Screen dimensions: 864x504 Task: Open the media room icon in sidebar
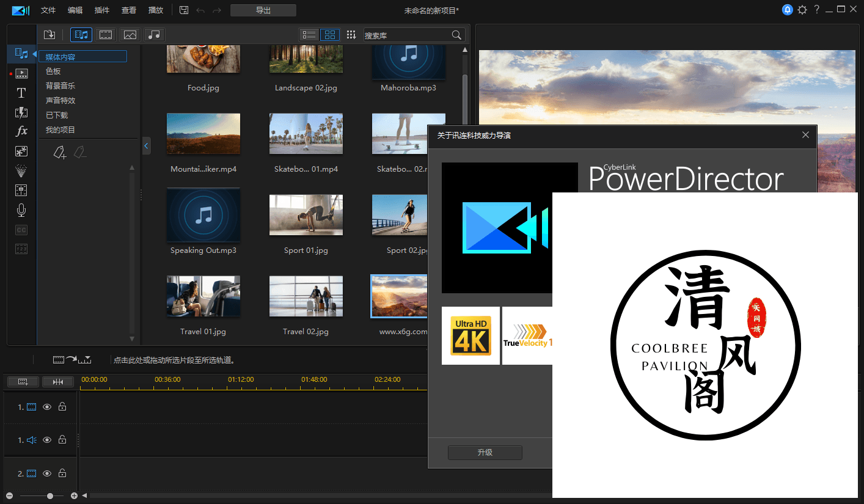(x=21, y=54)
